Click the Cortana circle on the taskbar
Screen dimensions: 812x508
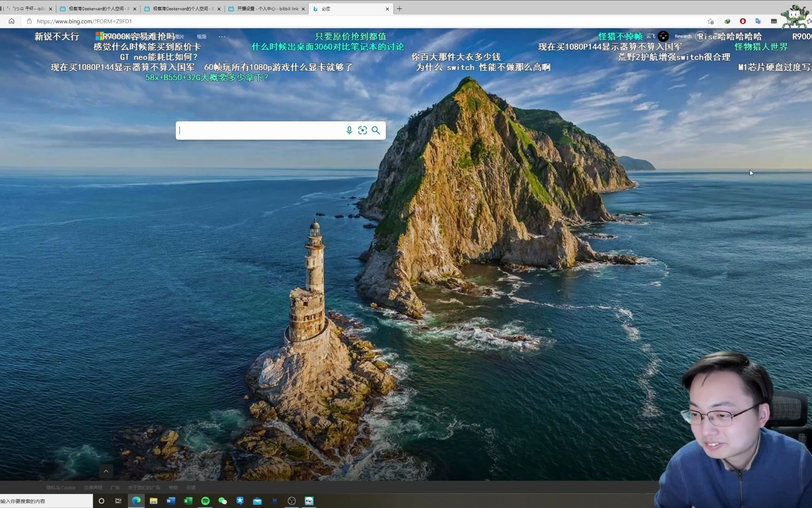101,501
